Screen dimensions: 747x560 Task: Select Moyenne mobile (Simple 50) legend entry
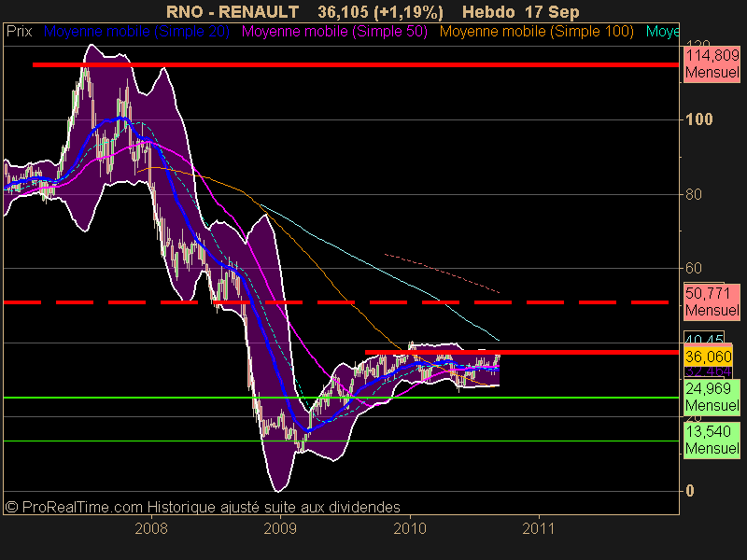[334, 32]
